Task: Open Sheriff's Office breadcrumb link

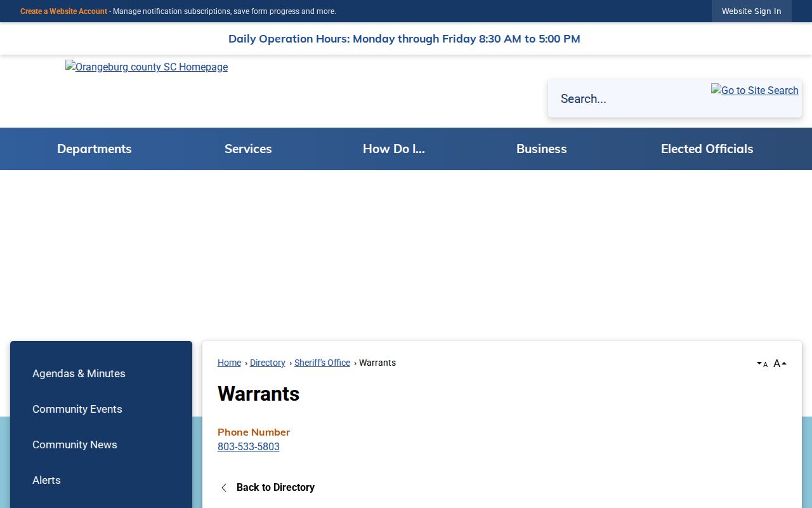Action: (322, 363)
